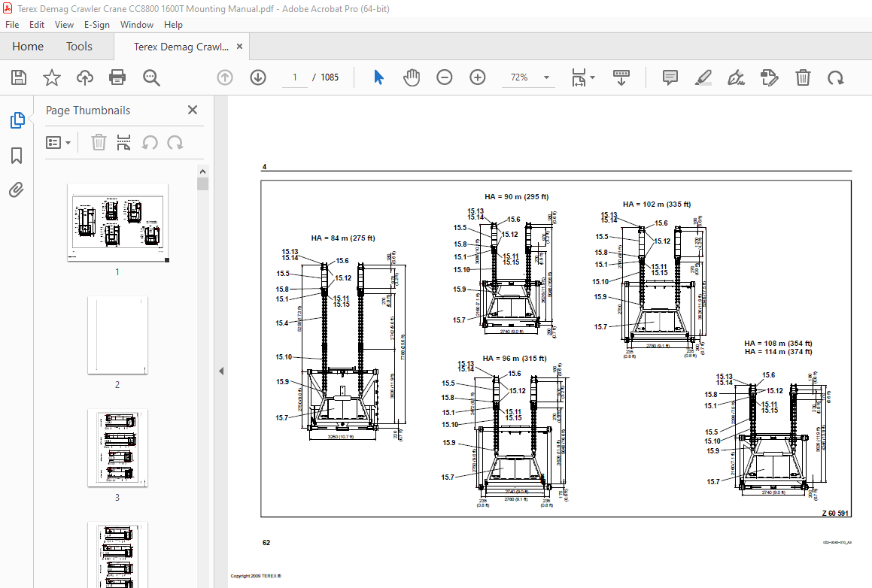Rotate thumbnails clockwise
This screenshot has width=872, height=588.
point(175,143)
